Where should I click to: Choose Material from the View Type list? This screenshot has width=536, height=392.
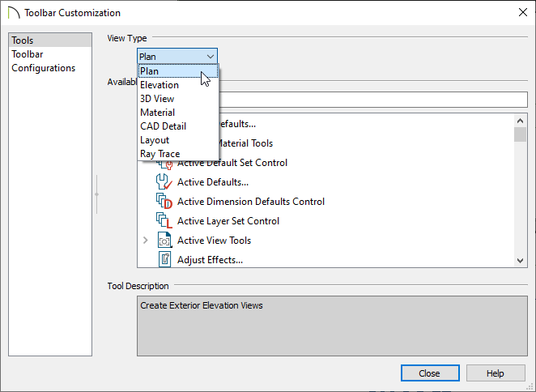(178, 113)
